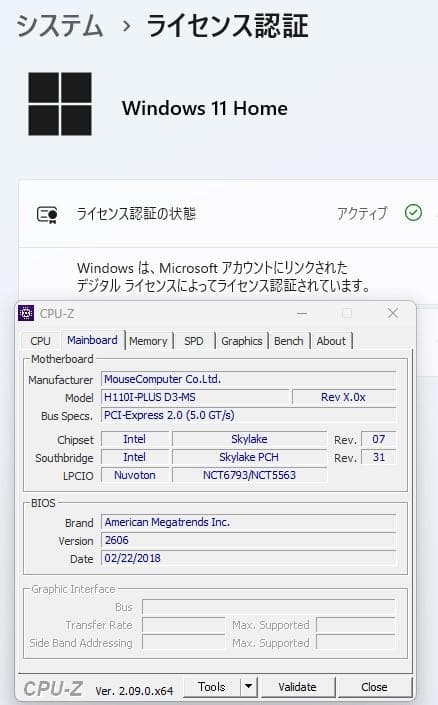Click the Model value H110I-PLUS D3-MS

(195, 397)
